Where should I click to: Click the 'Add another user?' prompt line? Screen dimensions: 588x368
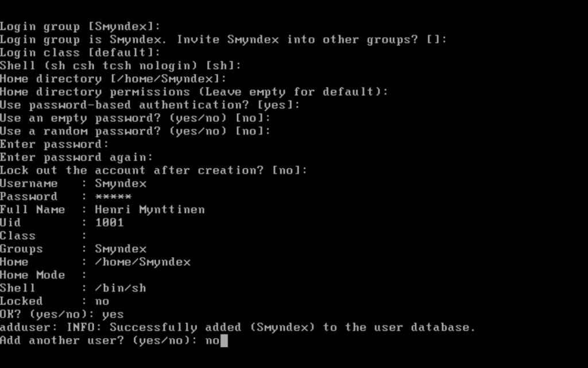tap(110, 340)
